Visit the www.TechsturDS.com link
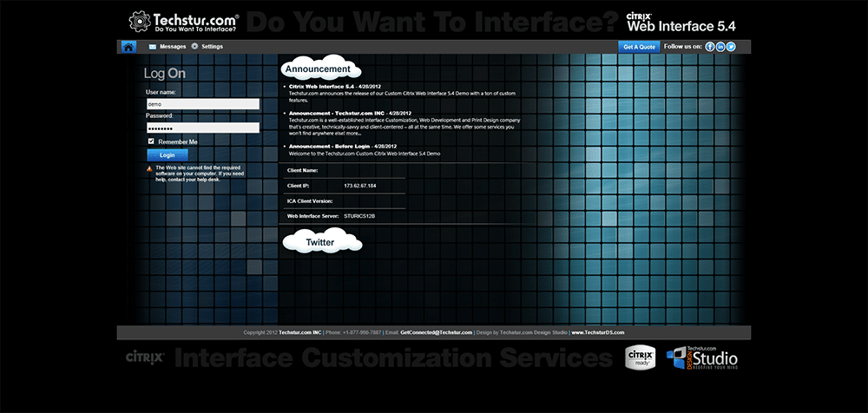The image size is (868, 413). click(598, 332)
